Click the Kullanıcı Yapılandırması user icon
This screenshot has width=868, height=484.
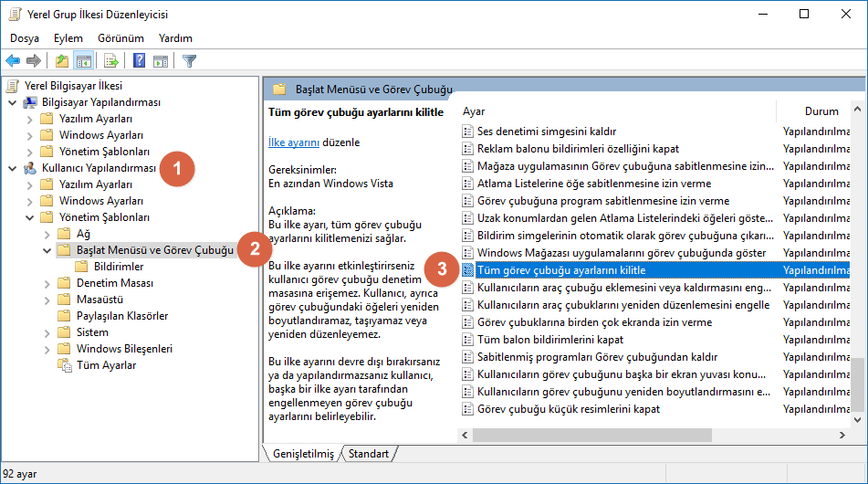tap(30, 168)
